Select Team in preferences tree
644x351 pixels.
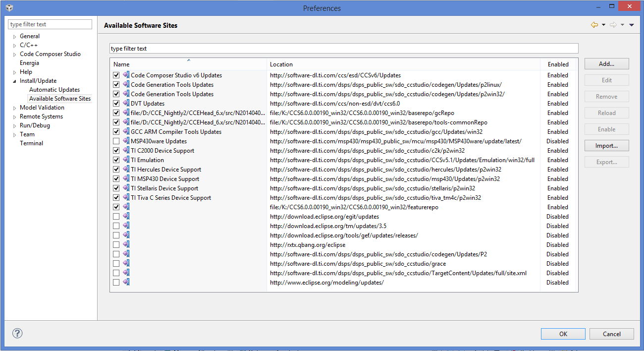[x=27, y=134]
